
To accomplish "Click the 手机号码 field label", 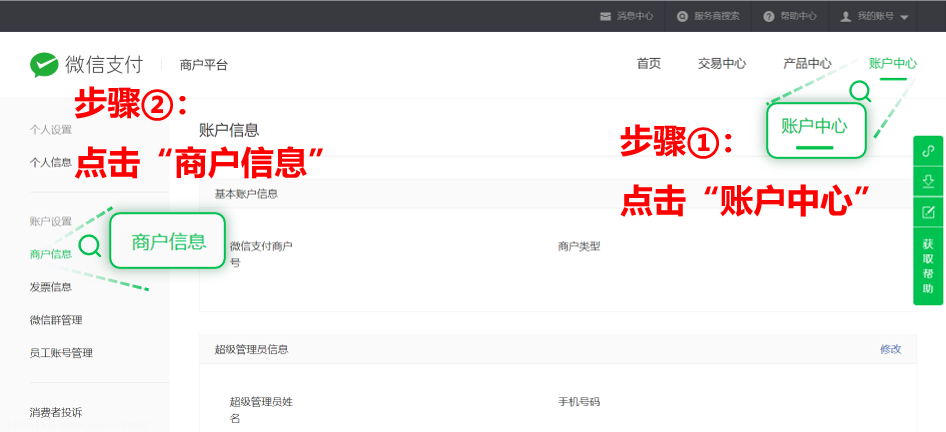I will (579, 402).
